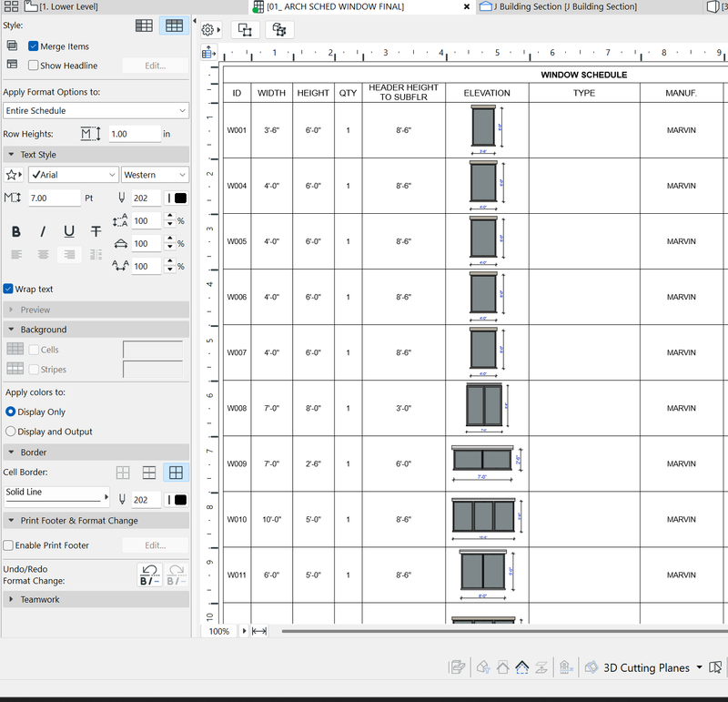Image resolution: width=728 pixels, height=702 pixels.
Task: Open the Entire Schedule dropdown
Action: [95, 110]
